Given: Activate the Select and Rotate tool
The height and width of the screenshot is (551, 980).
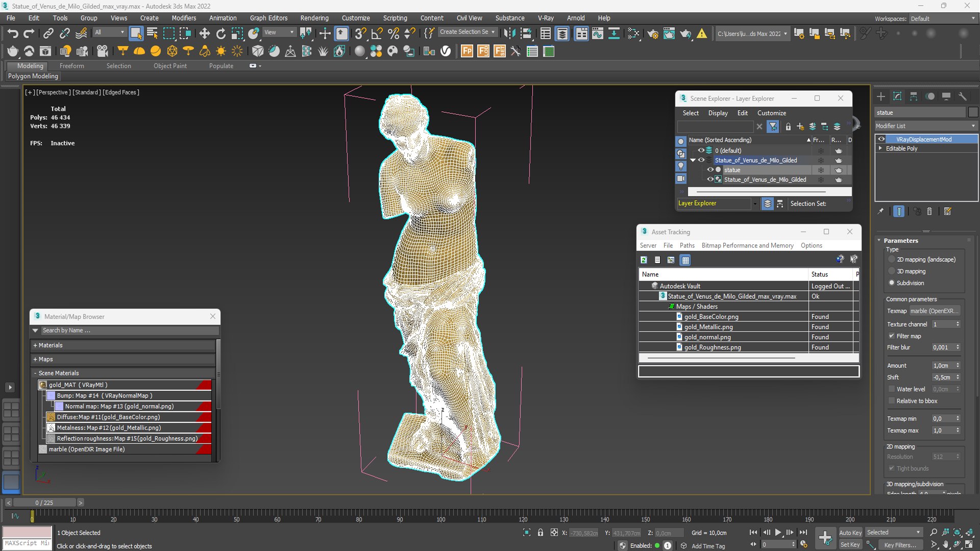Looking at the screenshot, I should click(220, 34).
